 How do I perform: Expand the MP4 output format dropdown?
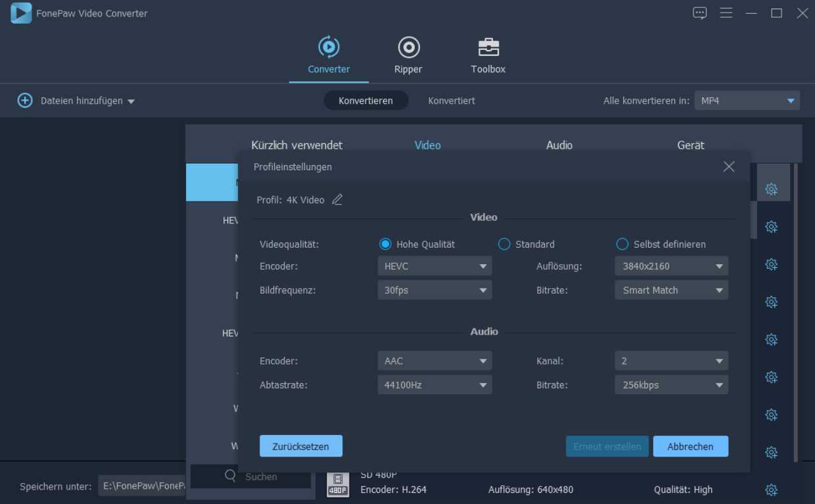747,101
